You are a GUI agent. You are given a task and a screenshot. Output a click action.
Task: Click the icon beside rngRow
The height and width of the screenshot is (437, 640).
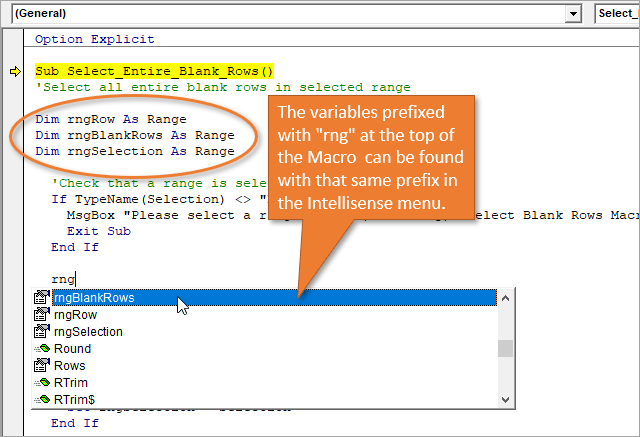[x=42, y=314]
